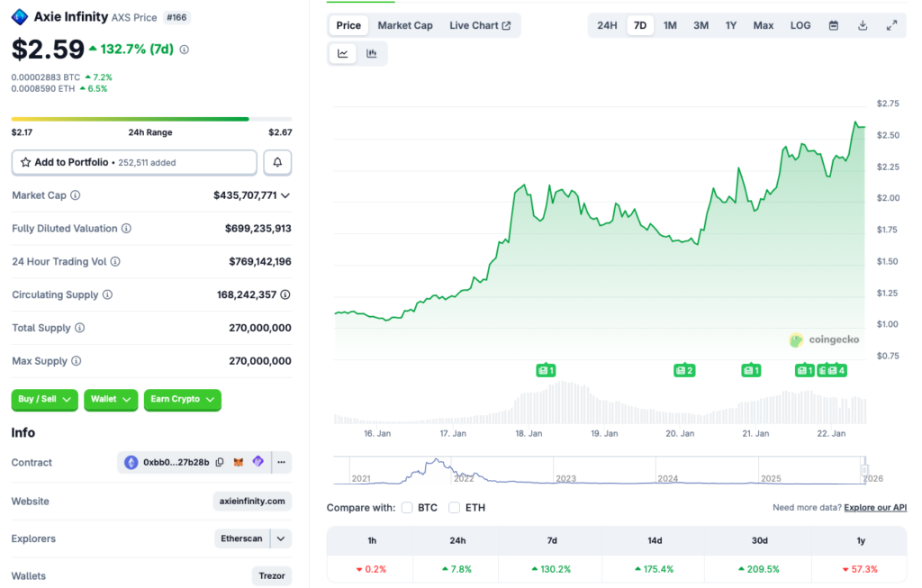
Task: Enable the BTC comparison checkbox
Action: 408,507
